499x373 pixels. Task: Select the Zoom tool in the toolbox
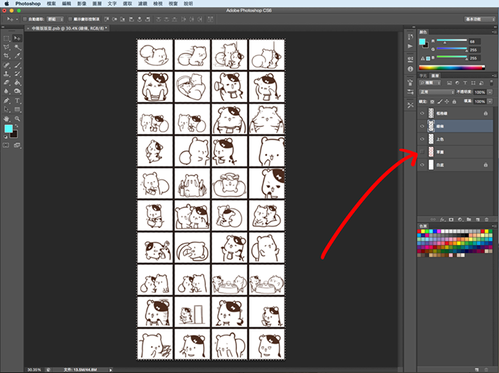point(17,118)
